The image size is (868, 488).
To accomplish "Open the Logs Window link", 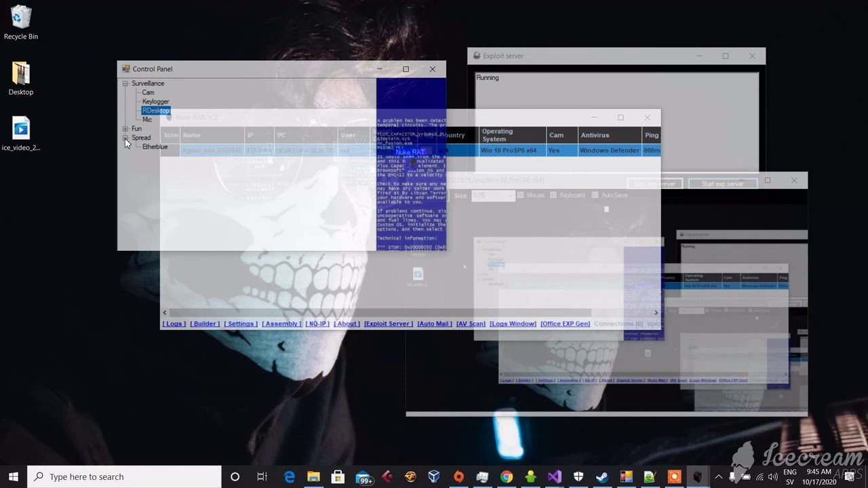I will 513,324.
